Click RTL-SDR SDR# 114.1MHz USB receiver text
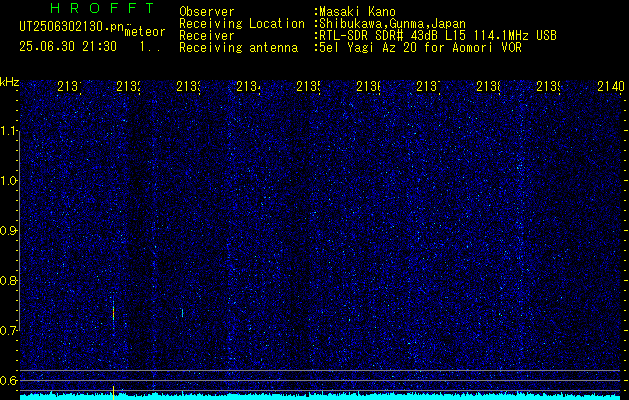This screenshot has height=400, width=629. coord(438,36)
